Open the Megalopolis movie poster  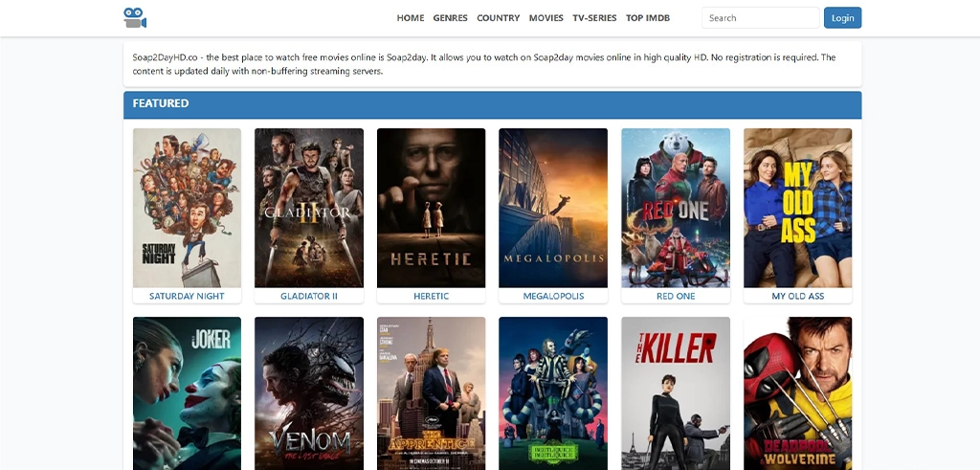point(553,208)
